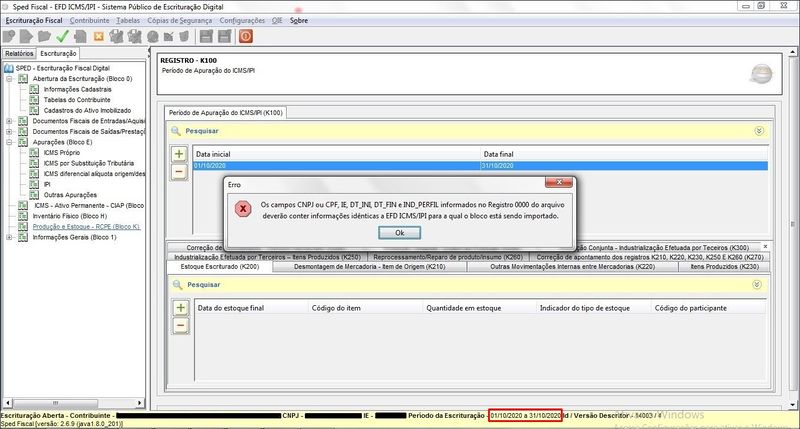Image resolution: width=800 pixels, height=429 pixels.
Task: Click the gray open-folder toolbar icon
Action: tap(44, 36)
